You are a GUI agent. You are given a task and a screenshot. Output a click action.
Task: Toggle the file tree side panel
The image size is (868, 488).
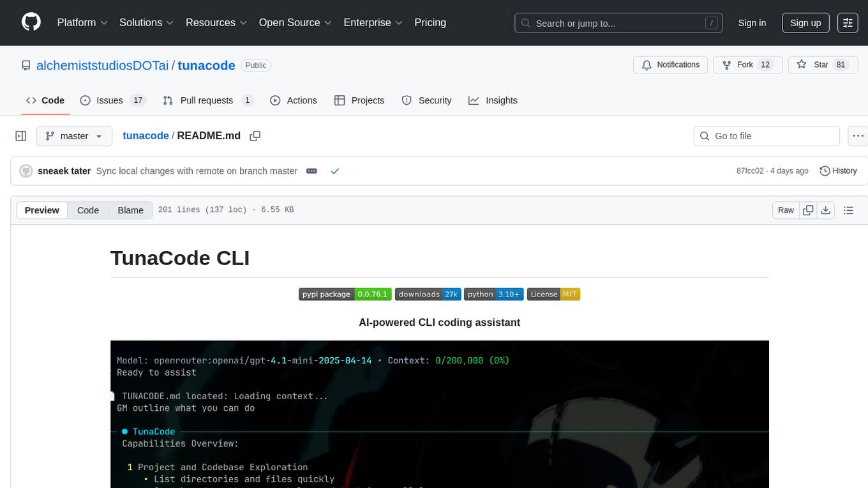pos(21,136)
